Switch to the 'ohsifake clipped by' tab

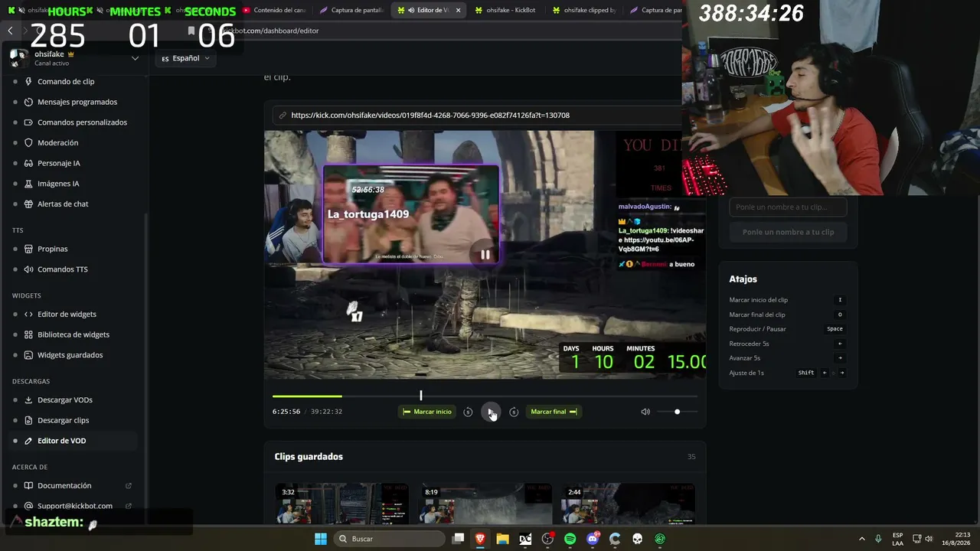pos(583,10)
